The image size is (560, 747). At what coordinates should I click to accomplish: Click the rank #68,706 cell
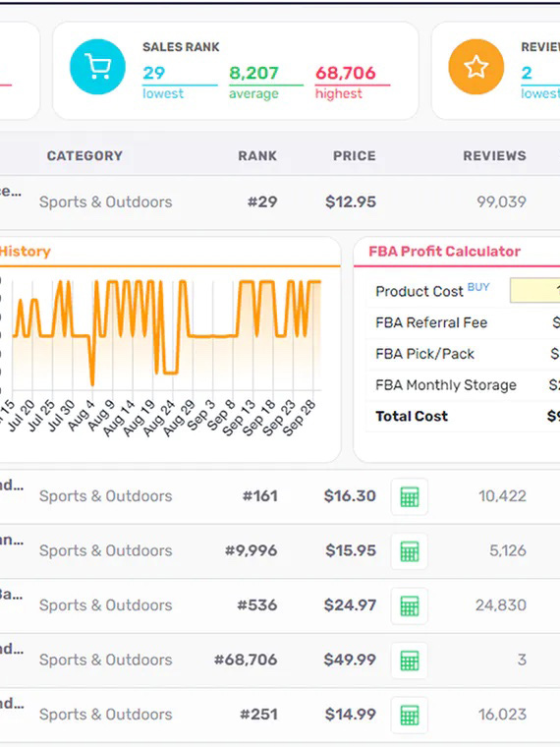(246, 660)
